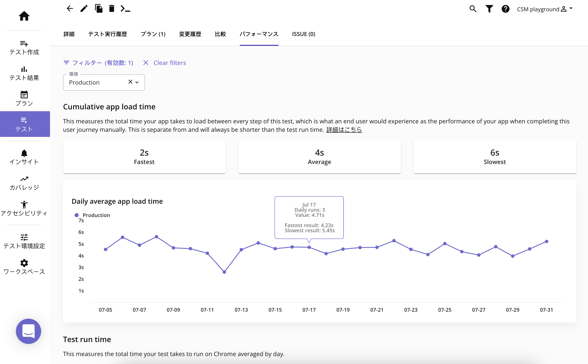588x364 pixels.
Task: Switch to the テスト実行履歴 tab
Action: point(108,34)
